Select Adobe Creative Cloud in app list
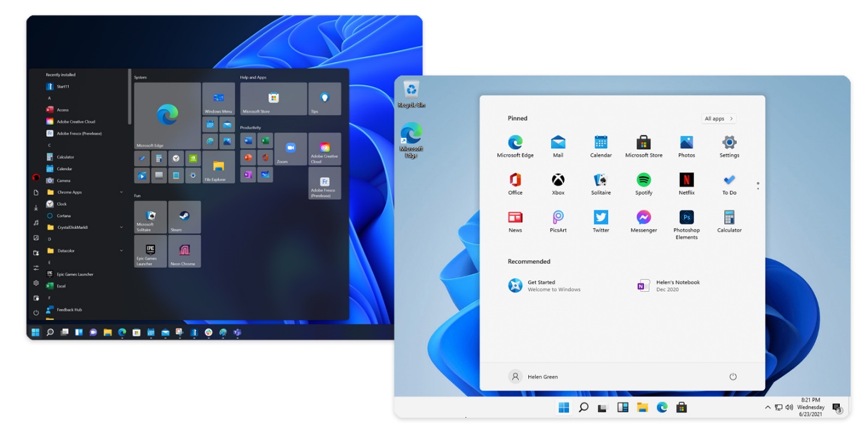Screen dimensions: 868x434 point(75,122)
